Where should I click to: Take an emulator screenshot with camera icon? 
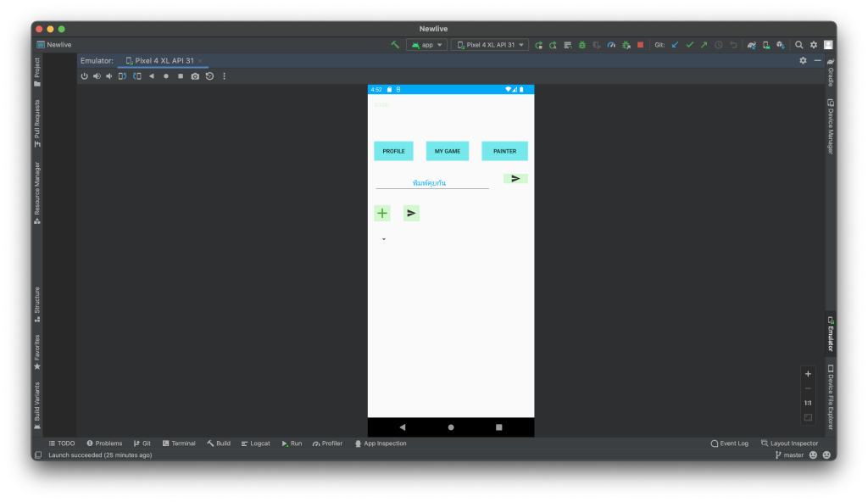click(x=195, y=76)
